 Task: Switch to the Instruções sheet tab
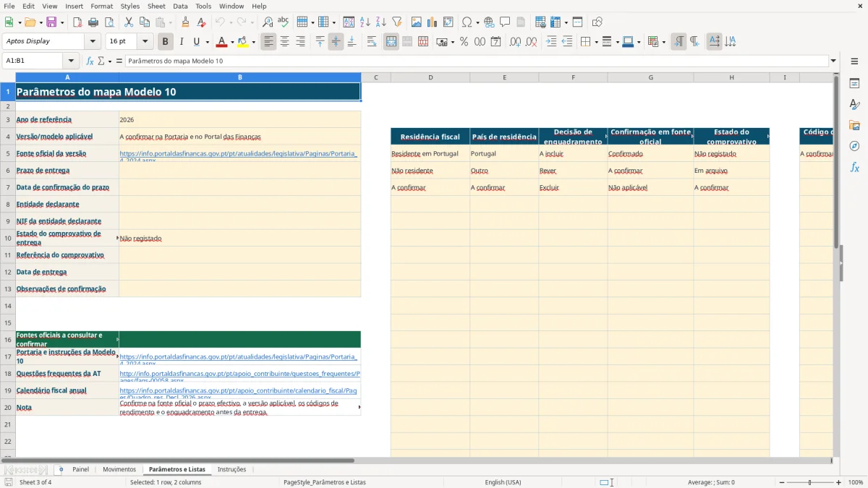232,469
